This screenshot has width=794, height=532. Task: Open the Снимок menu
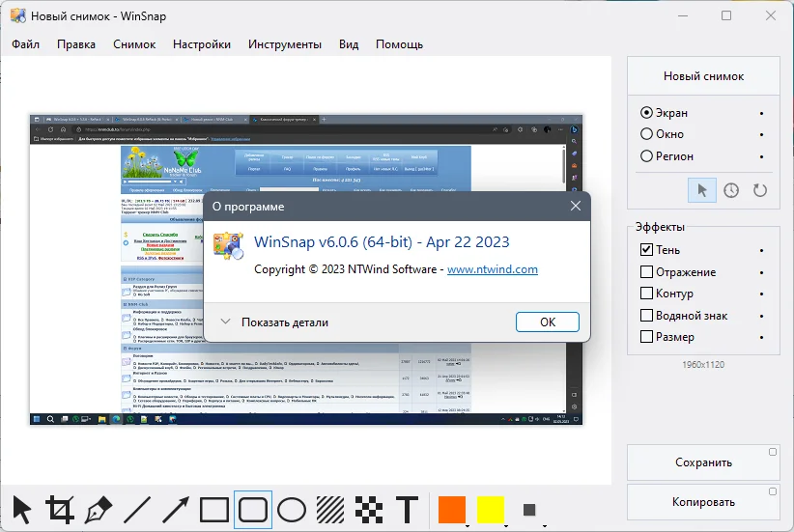pos(134,44)
